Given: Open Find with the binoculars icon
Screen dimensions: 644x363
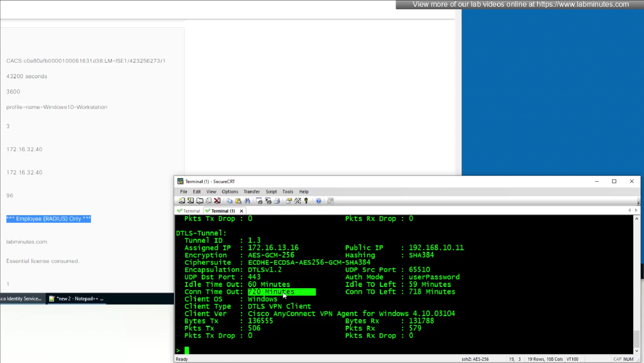Looking at the screenshot, I should 247,201.
